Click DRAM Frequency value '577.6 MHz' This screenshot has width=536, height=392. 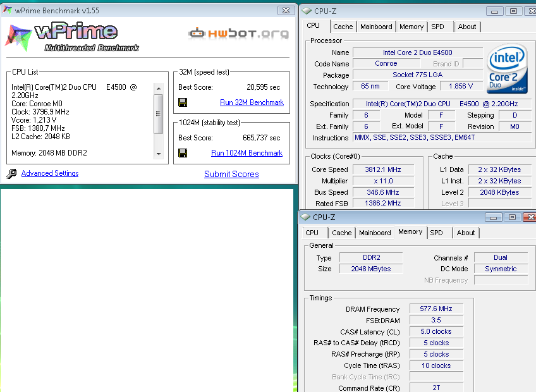[436, 309]
